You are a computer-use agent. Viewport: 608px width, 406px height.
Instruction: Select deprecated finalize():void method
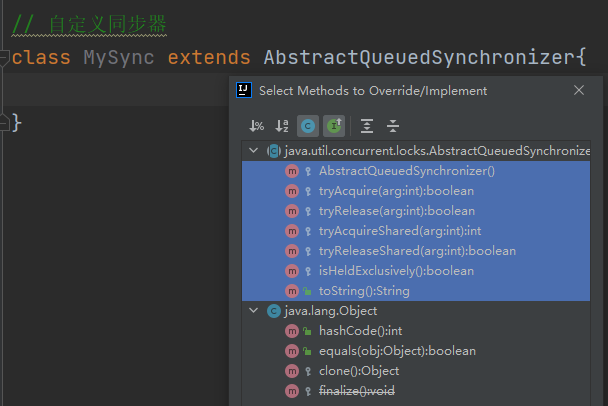point(416,391)
